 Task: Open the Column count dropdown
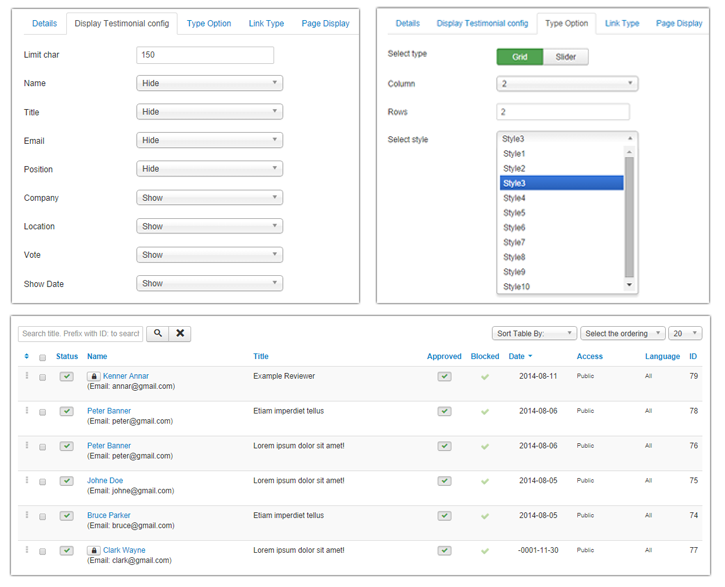tap(567, 84)
